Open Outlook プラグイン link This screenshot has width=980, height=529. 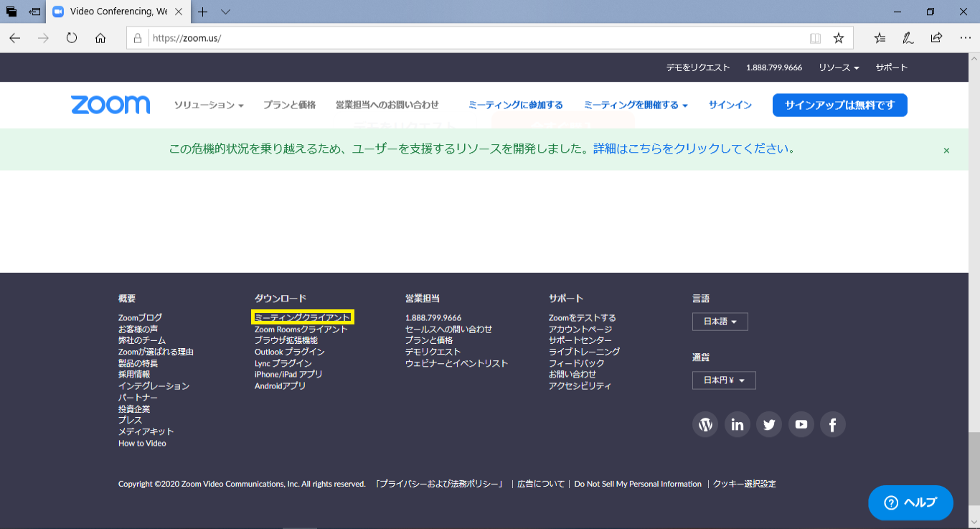pos(290,352)
